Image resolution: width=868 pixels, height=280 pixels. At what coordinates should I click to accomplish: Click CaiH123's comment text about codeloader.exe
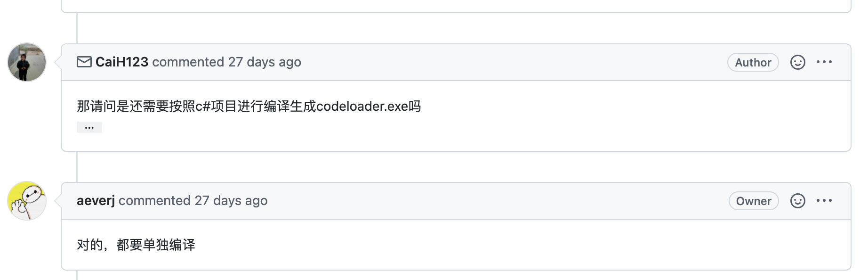[x=249, y=106]
